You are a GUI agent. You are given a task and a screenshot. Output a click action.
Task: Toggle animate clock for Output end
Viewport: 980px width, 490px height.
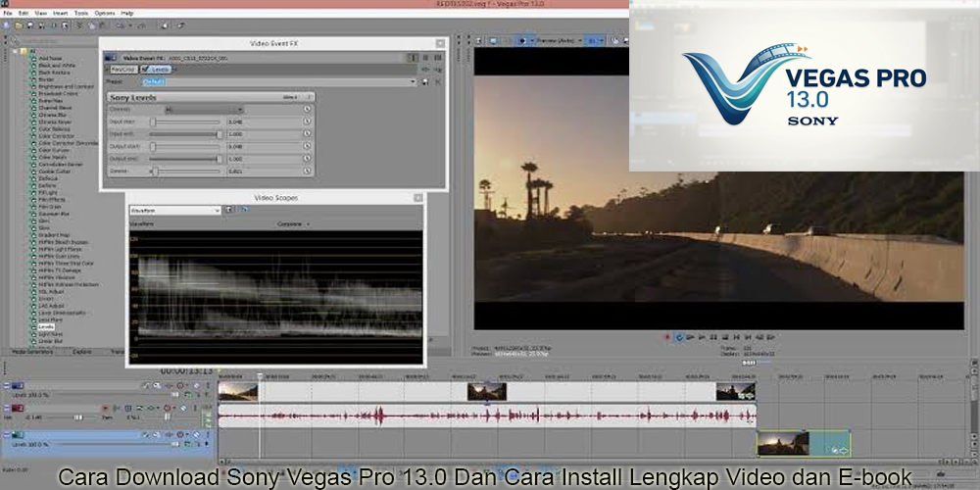pyautogui.click(x=307, y=159)
